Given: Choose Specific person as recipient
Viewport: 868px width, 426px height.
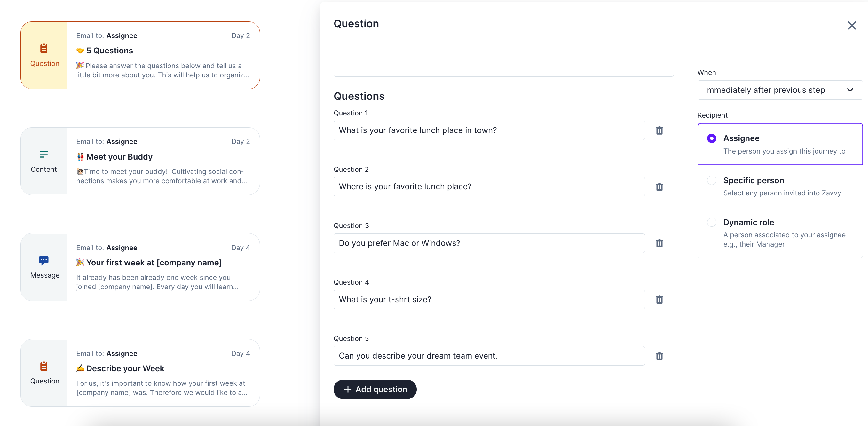Looking at the screenshot, I should [x=712, y=180].
